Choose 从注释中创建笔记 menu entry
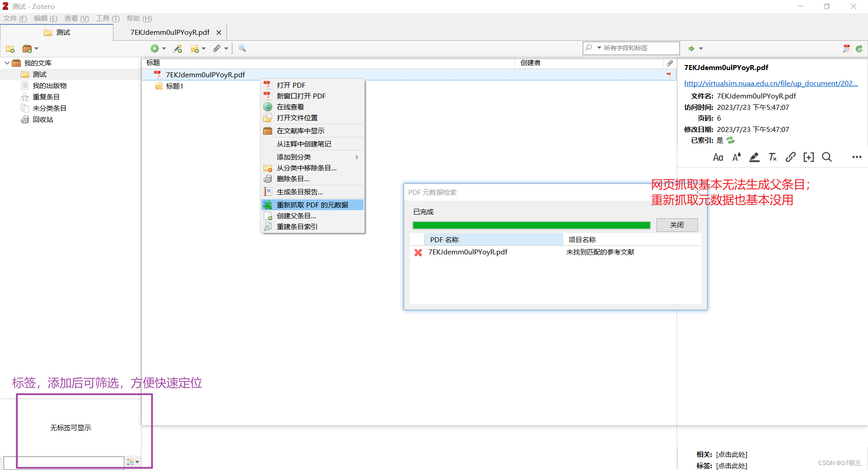Screen dimensions: 868x470 [312, 144]
